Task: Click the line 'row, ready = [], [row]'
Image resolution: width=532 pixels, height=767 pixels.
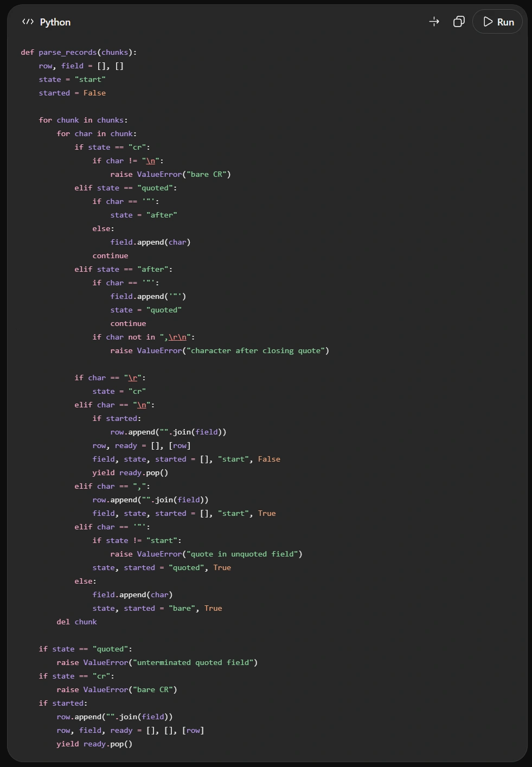Action: click(x=142, y=445)
